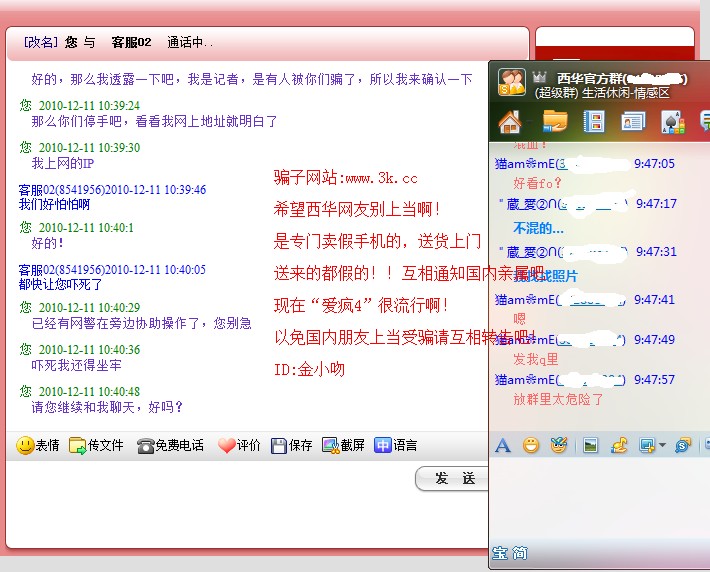Click the (超级群) 生活休闲-情感区 subtitle
This screenshot has width=710, height=572.
coord(602,93)
